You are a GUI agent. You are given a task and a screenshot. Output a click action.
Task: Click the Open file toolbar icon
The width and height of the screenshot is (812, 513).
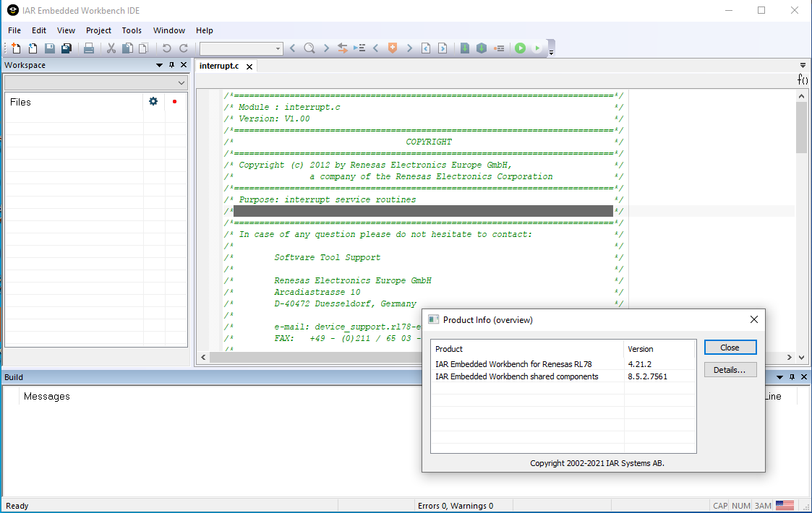tap(33, 48)
